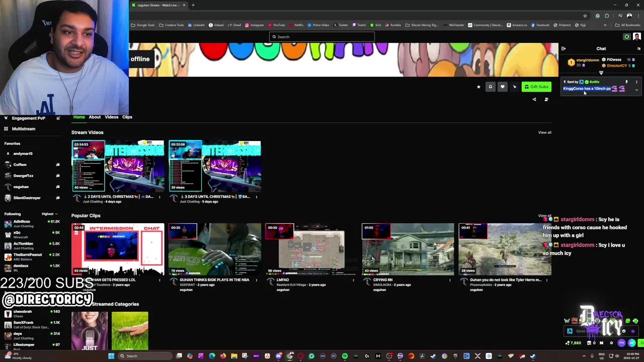
Task: Open the weather widget on the taskbar
Action: pos(18,356)
